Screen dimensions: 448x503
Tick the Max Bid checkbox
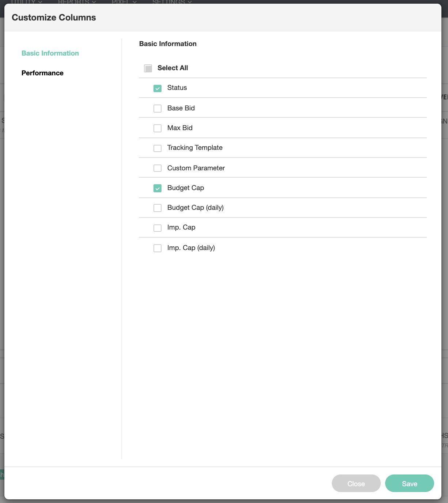(157, 128)
